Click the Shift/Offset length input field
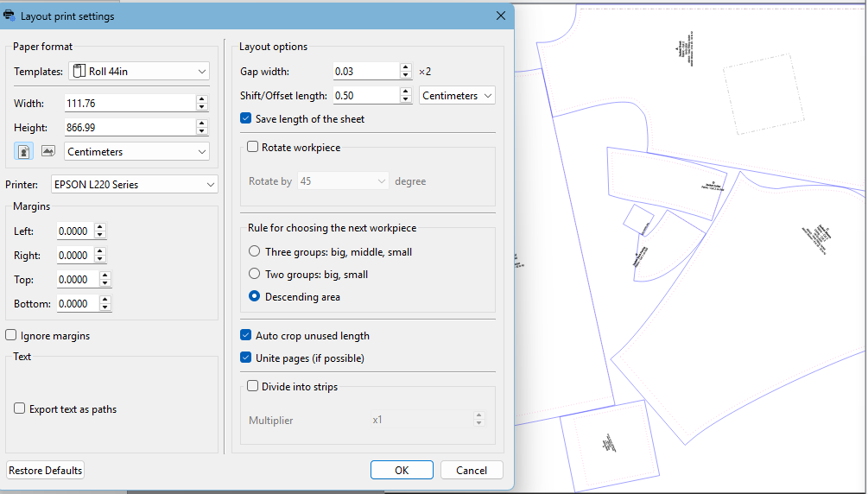The width and height of the screenshot is (868, 494). click(366, 95)
